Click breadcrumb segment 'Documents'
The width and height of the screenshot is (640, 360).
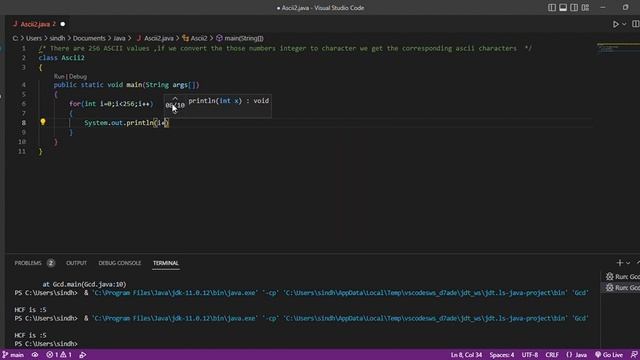89,38
